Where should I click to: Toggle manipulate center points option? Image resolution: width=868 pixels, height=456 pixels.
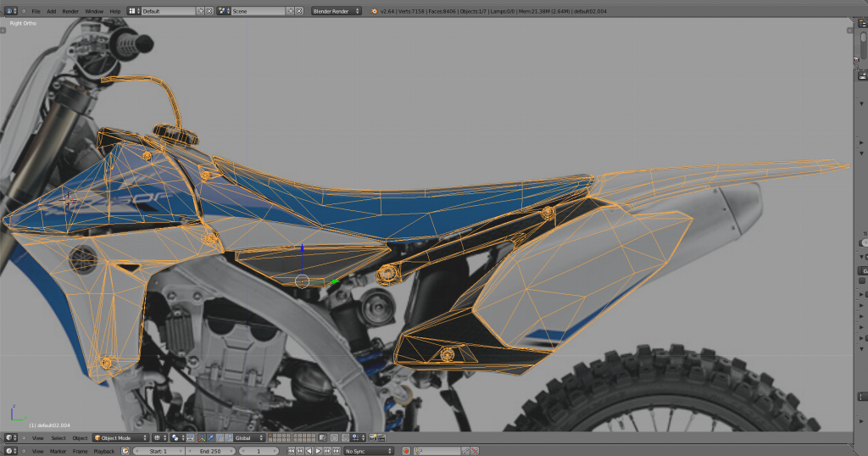click(191, 437)
